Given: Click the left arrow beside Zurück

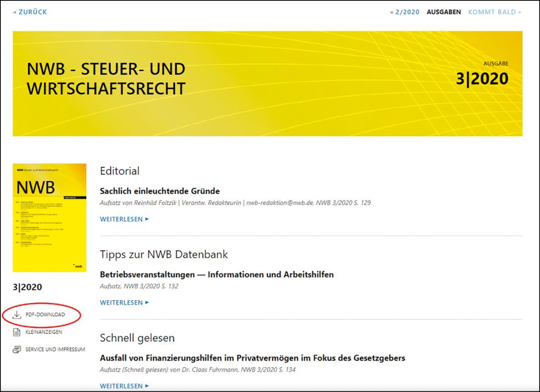Looking at the screenshot, I should pyautogui.click(x=14, y=12).
